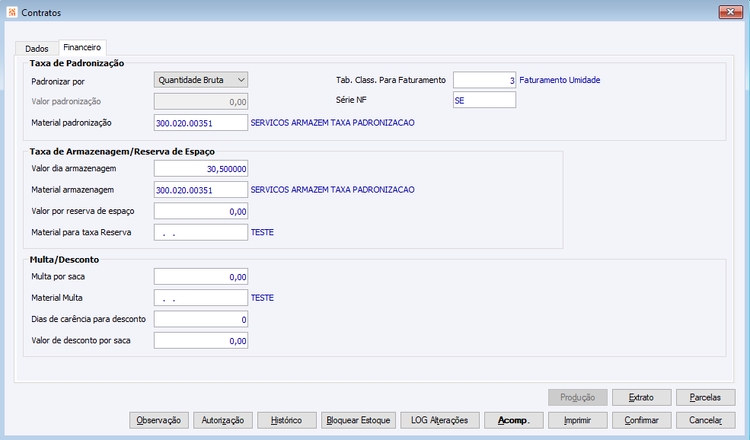Click the Taxa de Padronização group heading
The image size is (750, 440).
(x=77, y=63)
